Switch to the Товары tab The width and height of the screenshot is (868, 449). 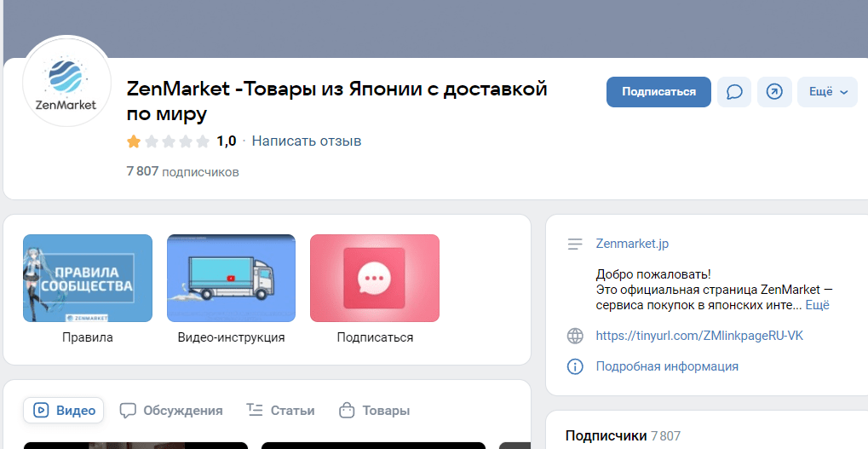coord(374,411)
